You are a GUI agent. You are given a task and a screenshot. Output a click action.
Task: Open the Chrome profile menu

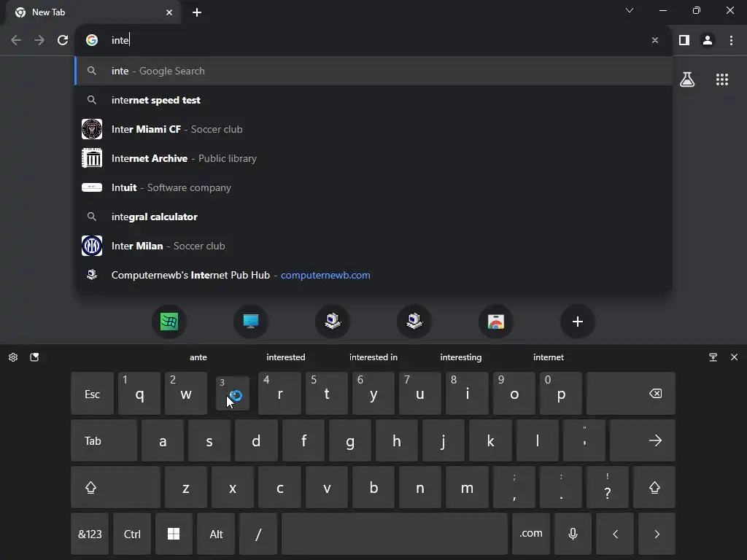(708, 40)
